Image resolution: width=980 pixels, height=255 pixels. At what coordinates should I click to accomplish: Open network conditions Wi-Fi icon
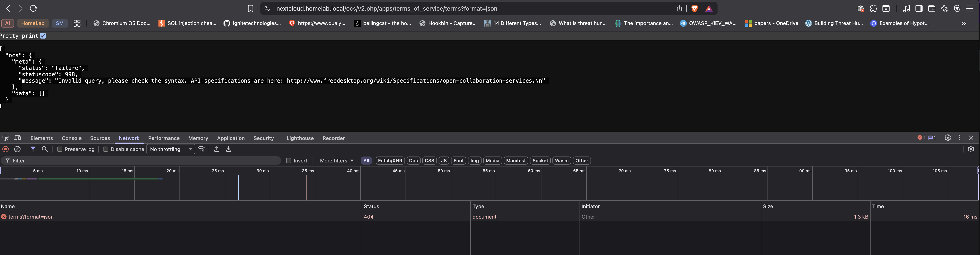coord(202,149)
